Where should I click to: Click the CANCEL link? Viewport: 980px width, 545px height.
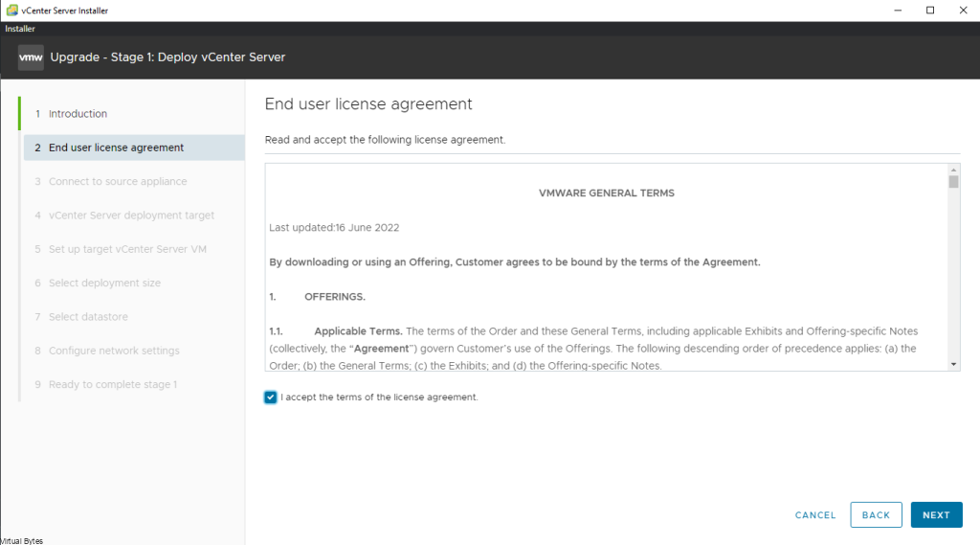[x=815, y=515]
